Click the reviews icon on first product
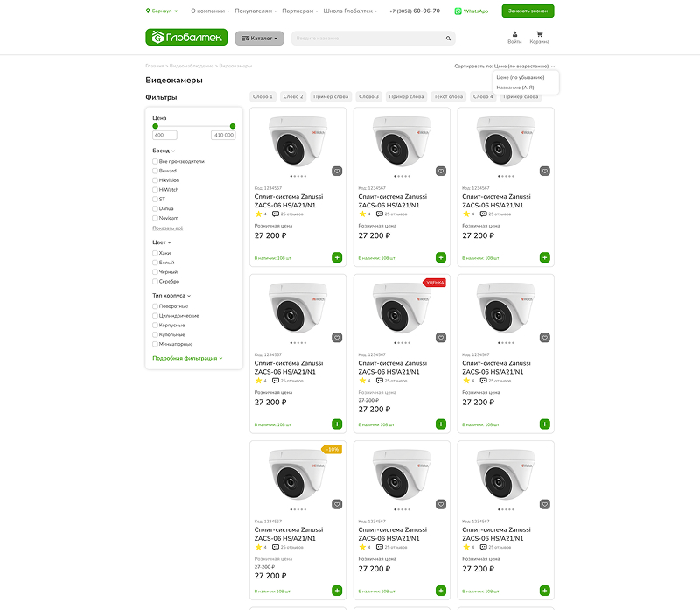 [276, 214]
